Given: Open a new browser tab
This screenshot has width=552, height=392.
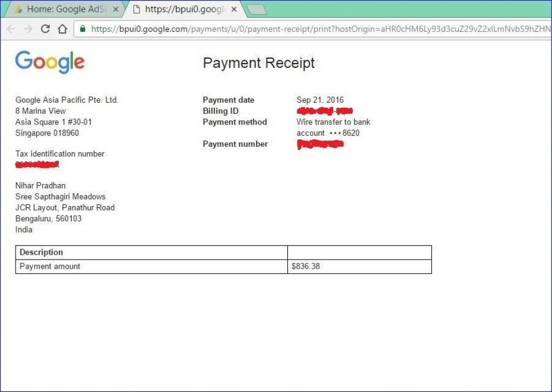Looking at the screenshot, I should (257, 9).
